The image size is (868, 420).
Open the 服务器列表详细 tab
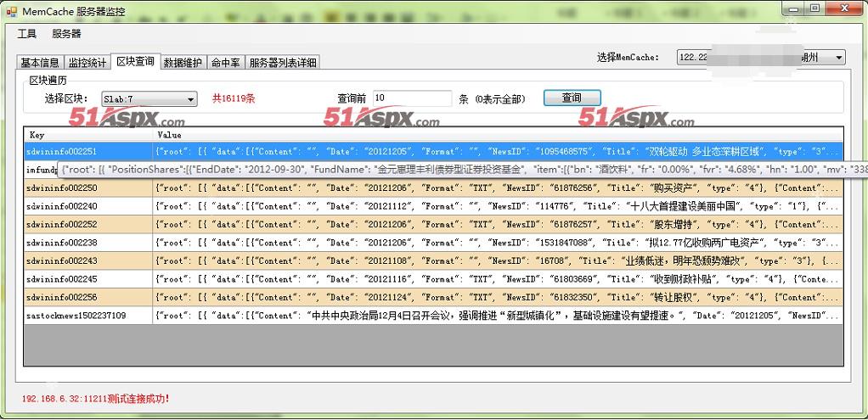[282, 63]
